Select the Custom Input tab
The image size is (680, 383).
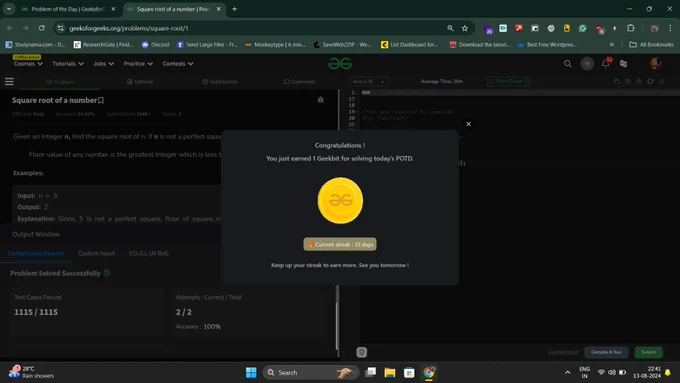(x=97, y=253)
